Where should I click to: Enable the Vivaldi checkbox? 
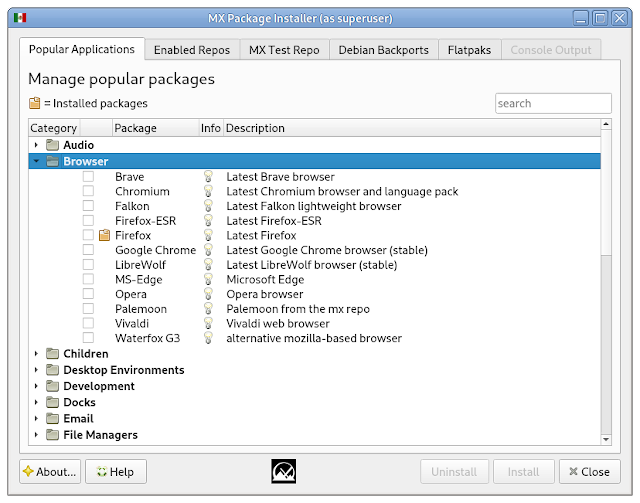88,323
